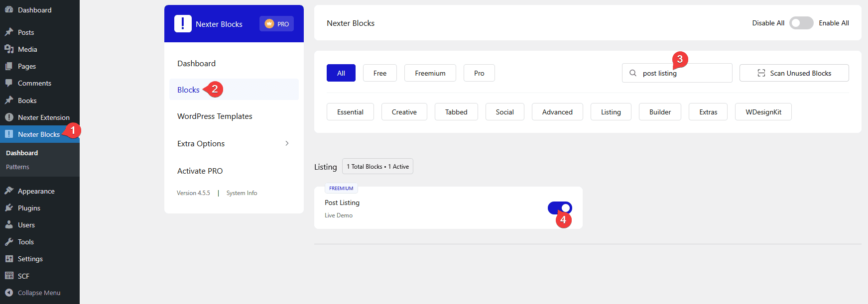Screen dimensions: 868x304
Task: Open Patterns in the WordPress submenu
Action: click(17, 167)
